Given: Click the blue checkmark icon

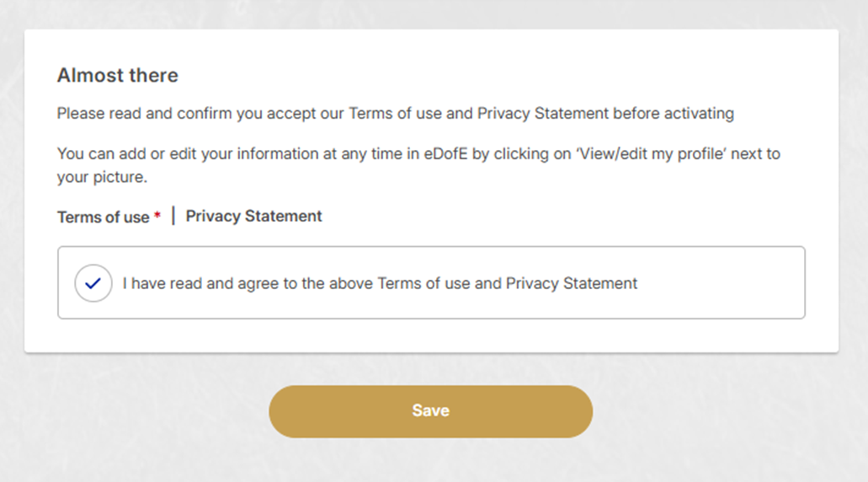Looking at the screenshot, I should pos(93,283).
